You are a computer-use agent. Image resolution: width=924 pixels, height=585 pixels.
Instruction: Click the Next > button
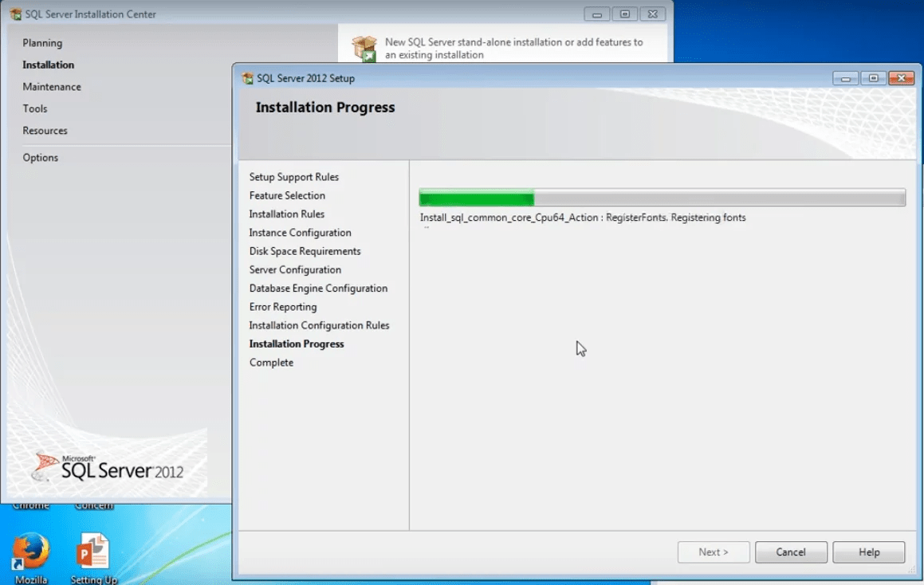click(x=714, y=552)
